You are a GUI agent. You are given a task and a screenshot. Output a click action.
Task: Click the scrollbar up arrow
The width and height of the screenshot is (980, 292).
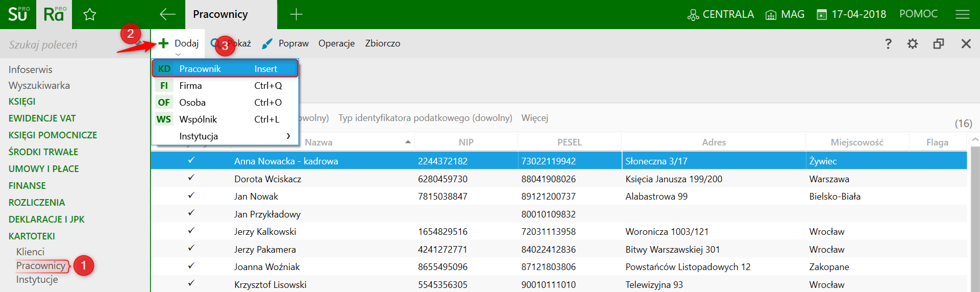click(x=975, y=139)
